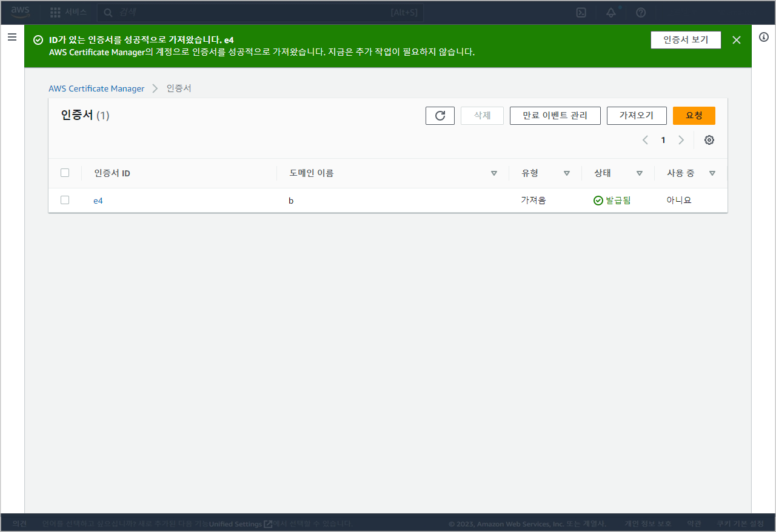776x532 pixels.
Task: Sort by 유형 column arrow
Action: 567,173
